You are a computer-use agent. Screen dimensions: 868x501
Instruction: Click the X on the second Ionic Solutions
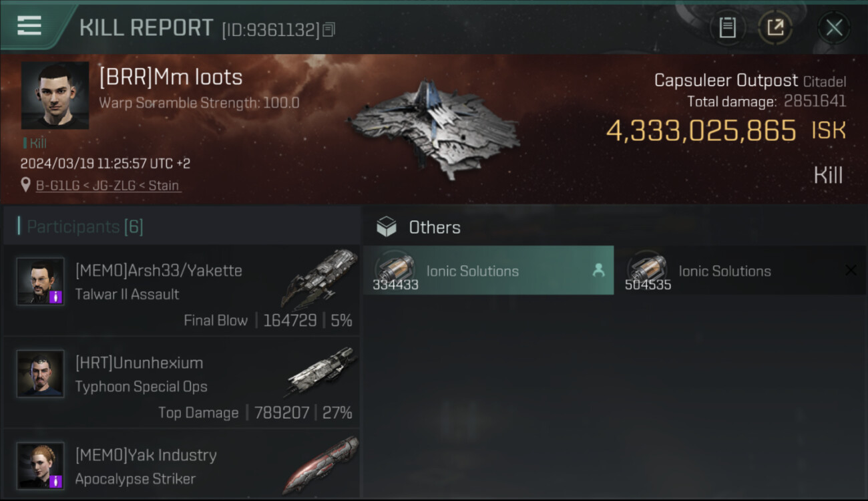(x=851, y=270)
